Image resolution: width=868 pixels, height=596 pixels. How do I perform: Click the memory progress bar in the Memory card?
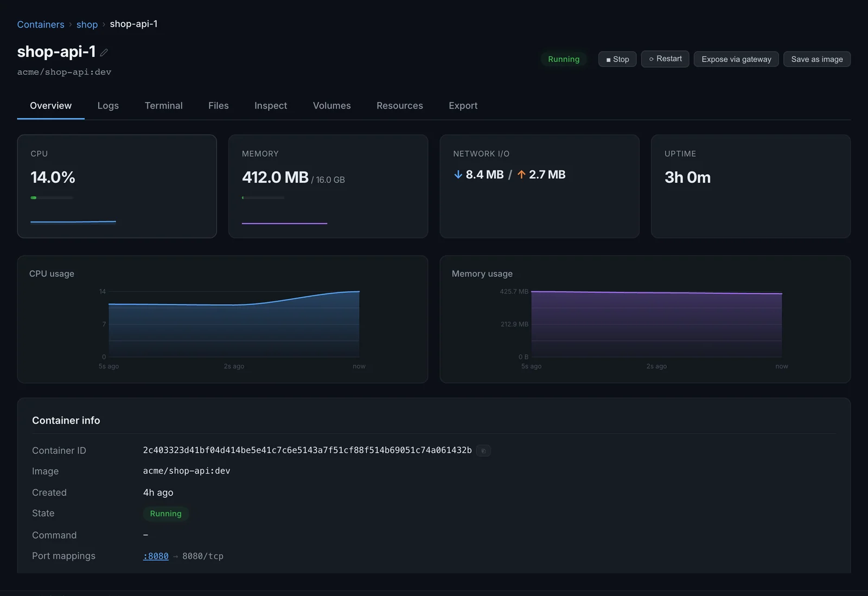[263, 198]
